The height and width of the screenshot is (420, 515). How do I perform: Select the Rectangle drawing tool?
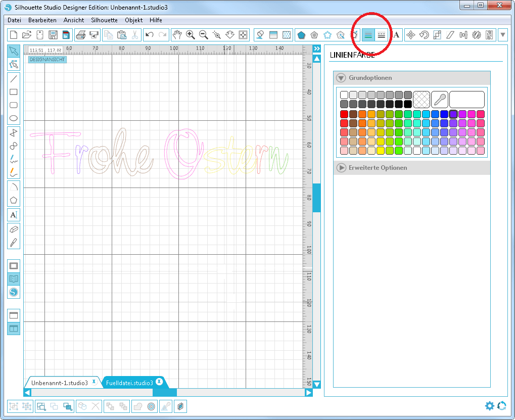(13, 91)
